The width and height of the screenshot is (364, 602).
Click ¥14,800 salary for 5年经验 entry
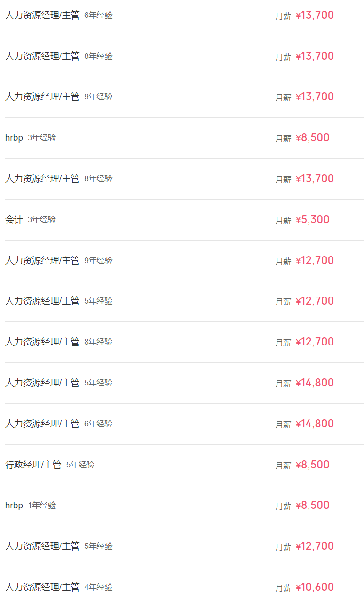[315, 383]
